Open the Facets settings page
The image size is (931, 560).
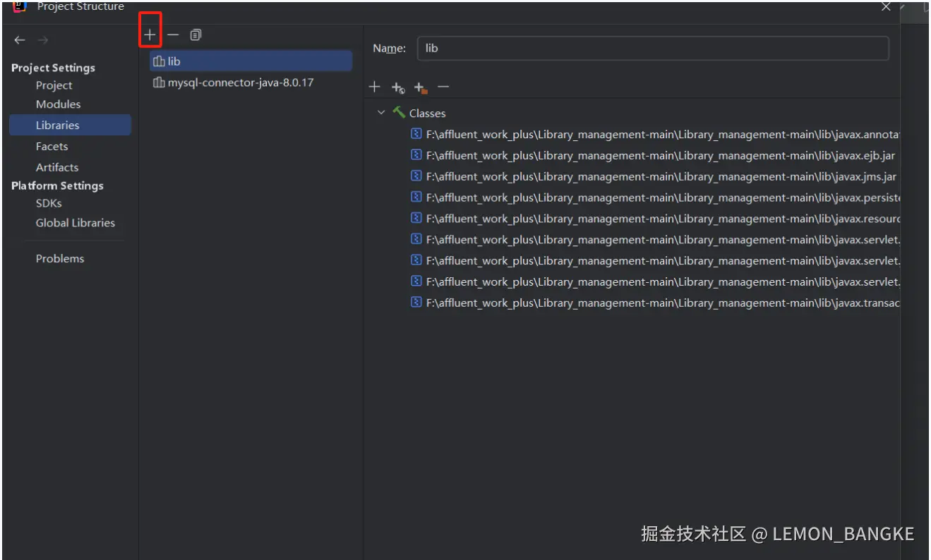click(52, 147)
